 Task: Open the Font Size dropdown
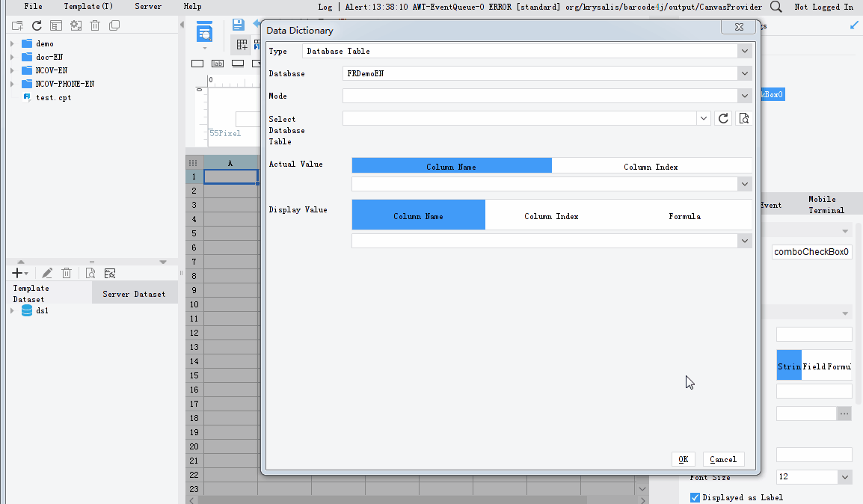(x=844, y=476)
